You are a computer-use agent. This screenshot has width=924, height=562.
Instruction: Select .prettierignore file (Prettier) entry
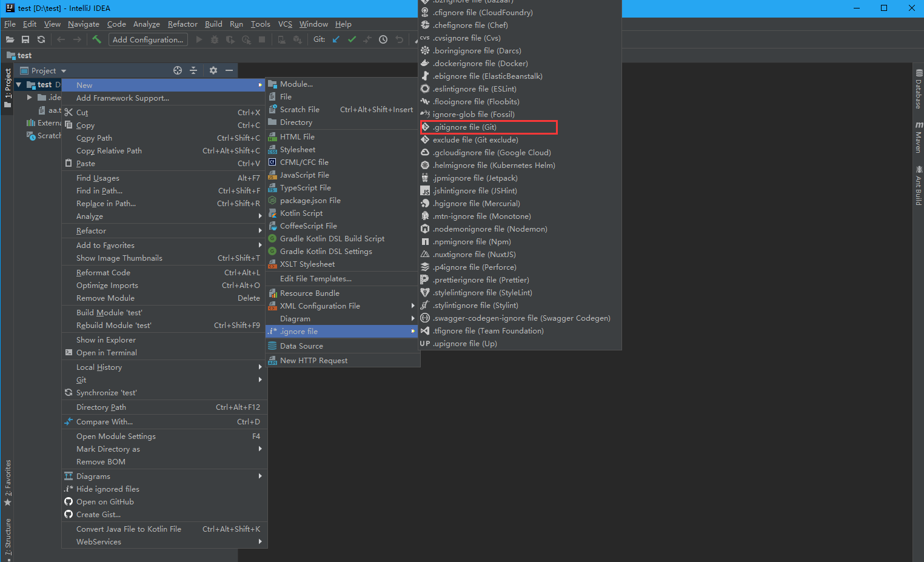[520, 280]
